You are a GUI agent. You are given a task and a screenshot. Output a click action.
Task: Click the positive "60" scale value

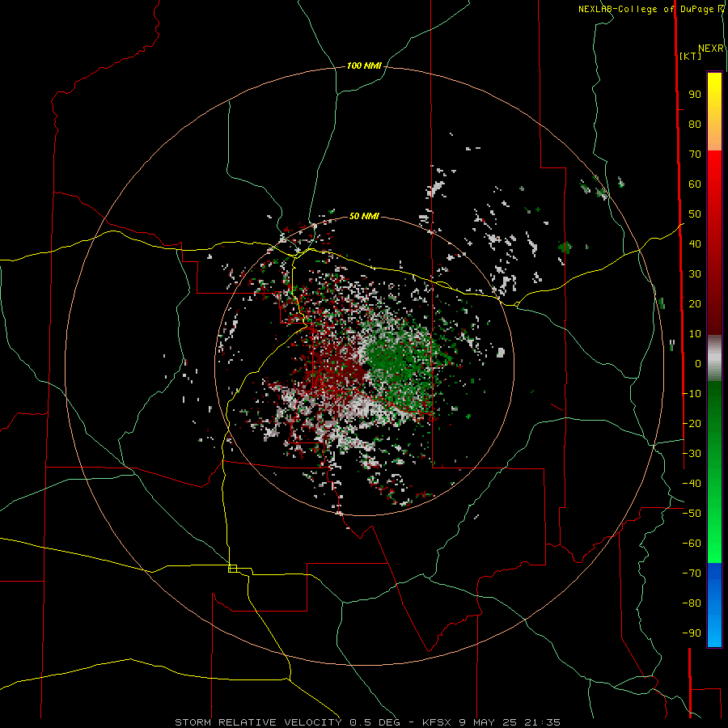695,184
